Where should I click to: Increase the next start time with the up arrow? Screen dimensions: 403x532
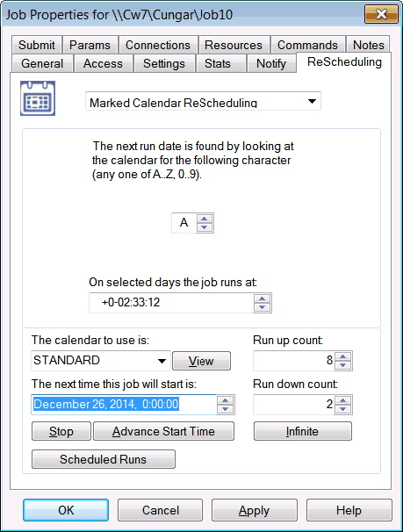pyautogui.click(x=226, y=400)
